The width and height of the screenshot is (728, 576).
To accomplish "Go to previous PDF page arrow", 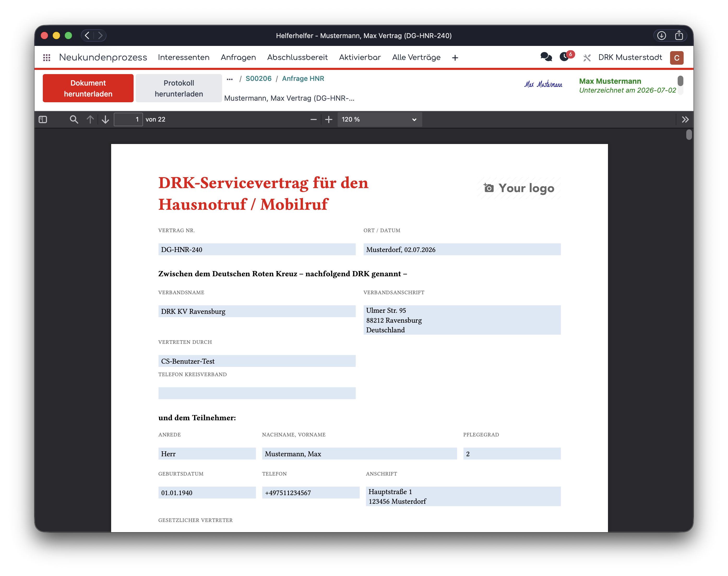I will pos(90,119).
